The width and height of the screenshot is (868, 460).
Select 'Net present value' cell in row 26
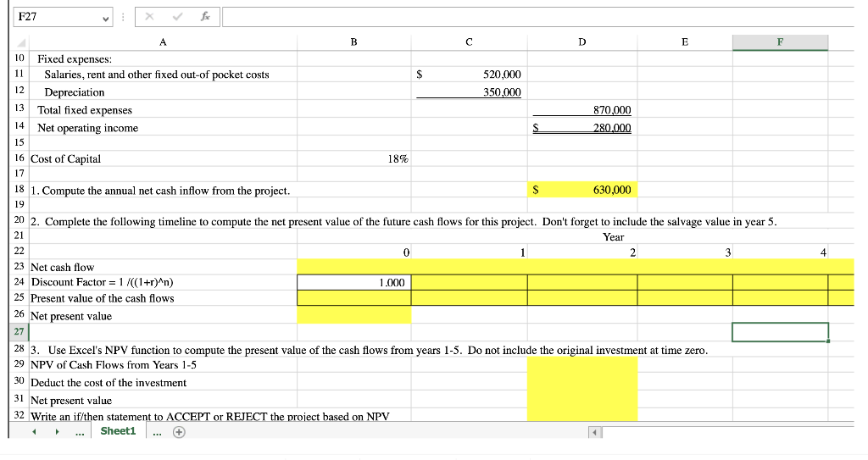(163, 315)
